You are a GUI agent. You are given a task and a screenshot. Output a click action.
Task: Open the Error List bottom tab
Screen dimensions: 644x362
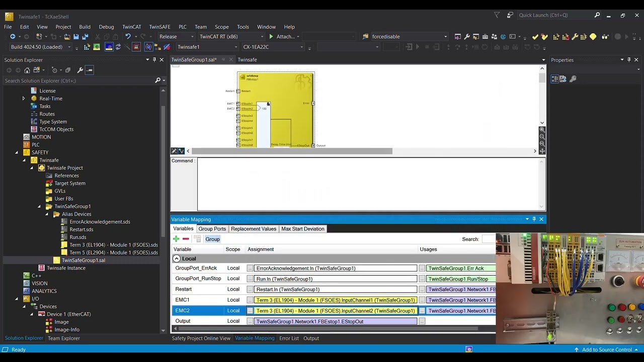pos(289,338)
